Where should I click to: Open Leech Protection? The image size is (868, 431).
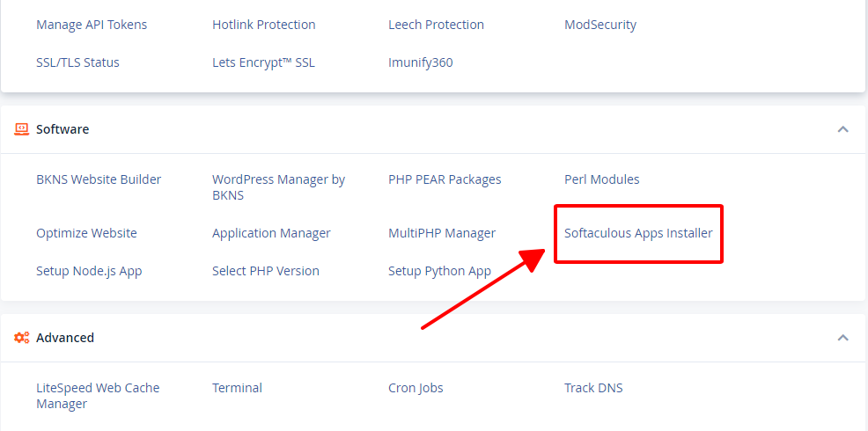[x=437, y=25]
